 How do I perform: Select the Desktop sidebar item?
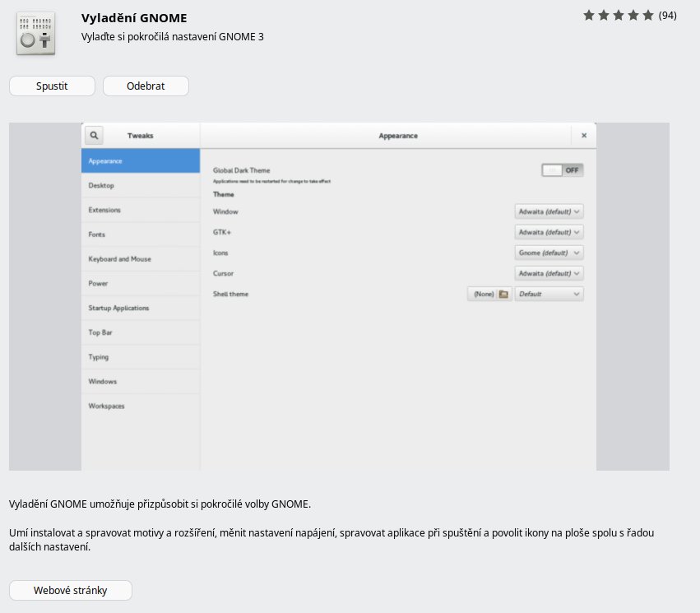(141, 185)
